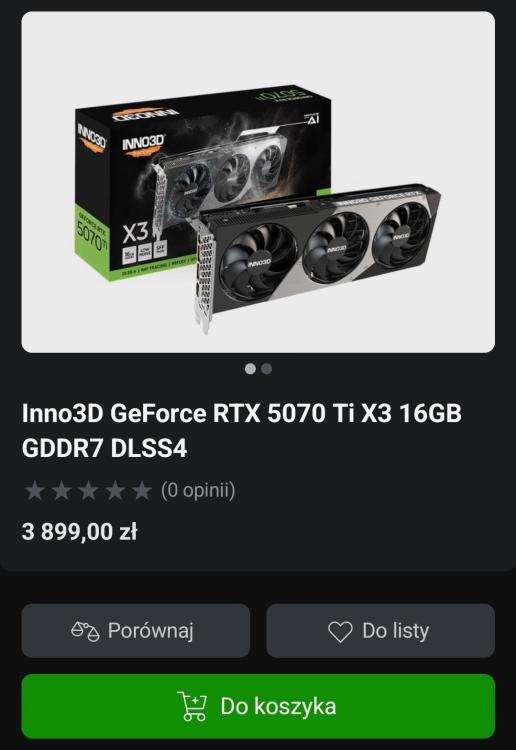The height and width of the screenshot is (750, 516).
Task: Click the shopping cart icon on Do koszyka
Action: coord(192,706)
